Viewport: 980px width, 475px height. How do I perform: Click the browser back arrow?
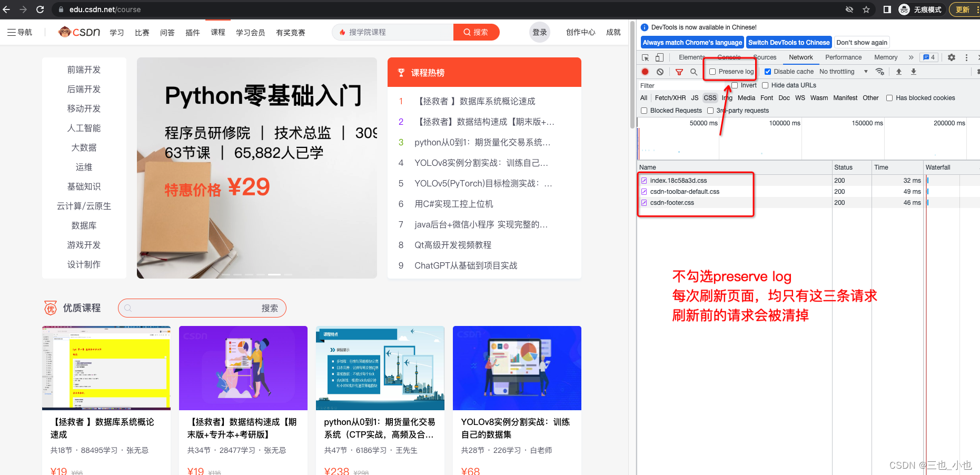point(6,9)
